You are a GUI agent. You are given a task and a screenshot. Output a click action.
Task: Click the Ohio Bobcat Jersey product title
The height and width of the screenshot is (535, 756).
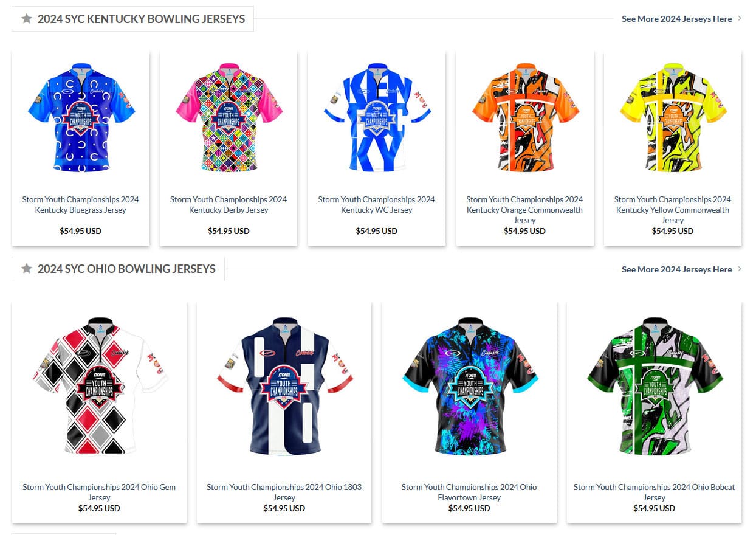(x=655, y=492)
